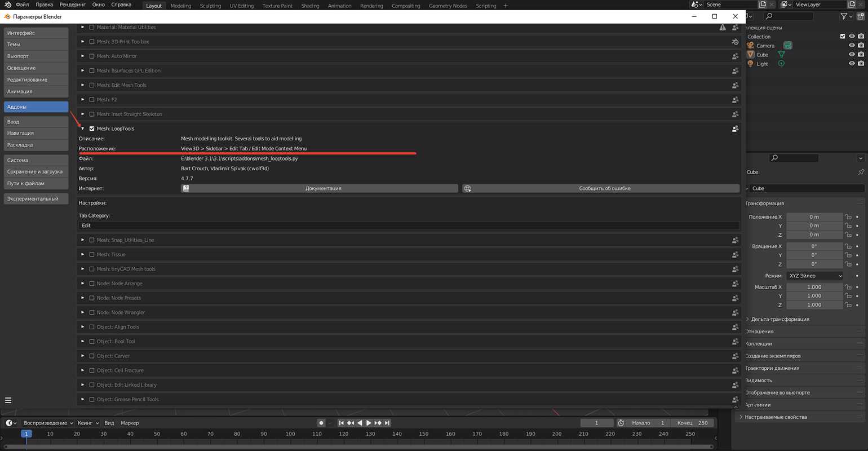The height and width of the screenshot is (451, 868).
Task: Click the Camera object icon in outliner
Action: coord(750,46)
